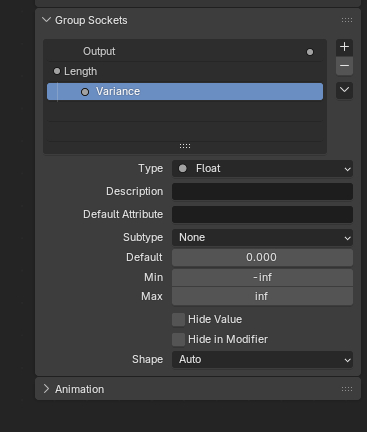Image resolution: width=367 pixels, height=432 pixels.
Task: Click the Max inf value field
Action: click(262, 296)
